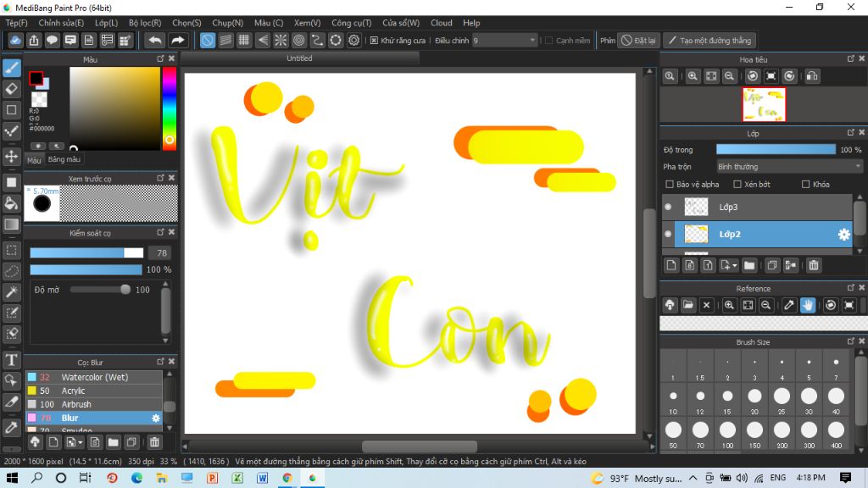Select the Gradient tool
This screenshot has width=868, height=488.
click(x=12, y=224)
